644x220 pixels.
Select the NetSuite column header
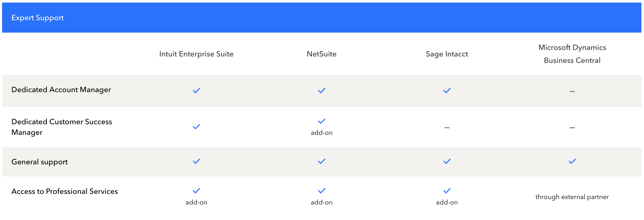click(x=321, y=54)
